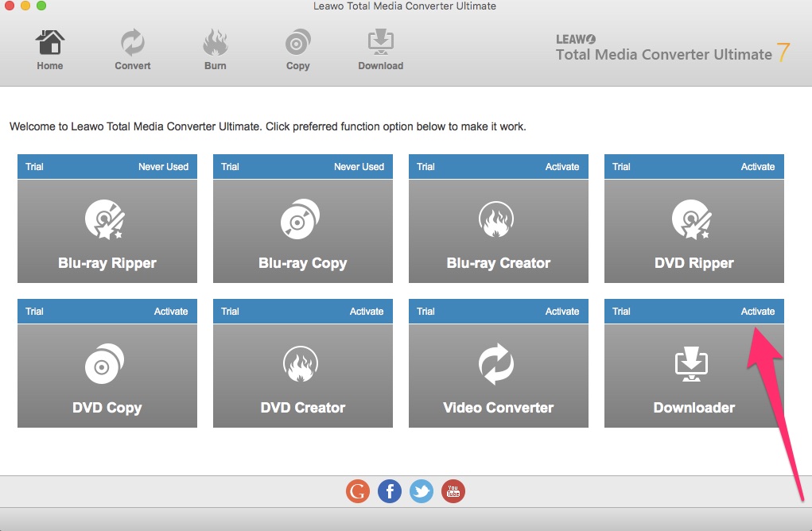The height and width of the screenshot is (531, 812).
Task: Open the Downloader tile
Action: [x=694, y=375]
